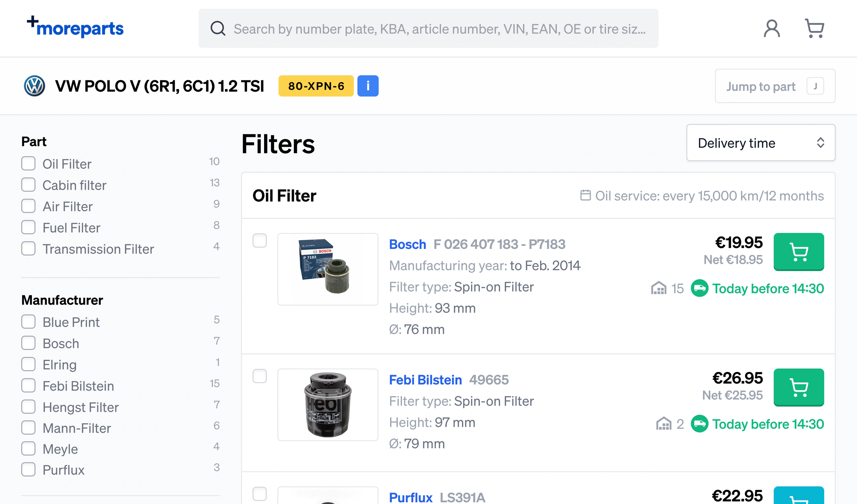Screen dimensions: 857x504
Task: Select the Purflux LS391A row checkbox
Action: [259, 494]
